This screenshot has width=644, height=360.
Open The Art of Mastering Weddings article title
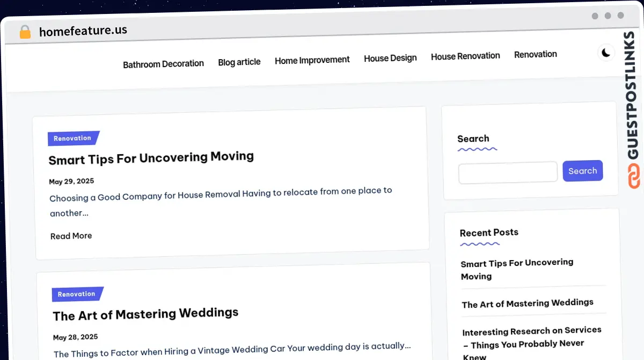[x=145, y=314]
